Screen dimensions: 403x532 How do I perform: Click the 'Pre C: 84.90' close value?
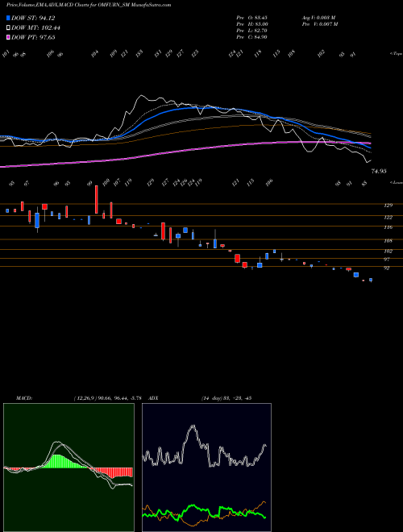[x=252, y=37]
